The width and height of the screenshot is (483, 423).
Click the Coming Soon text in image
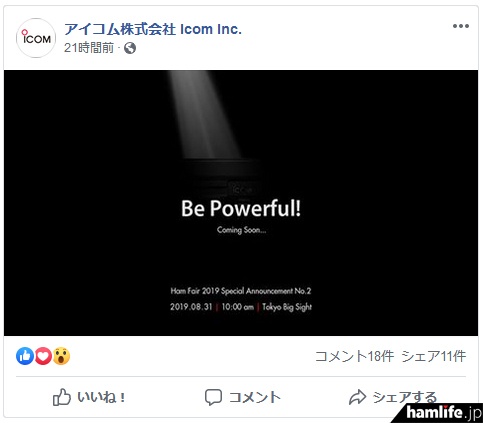(x=241, y=230)
